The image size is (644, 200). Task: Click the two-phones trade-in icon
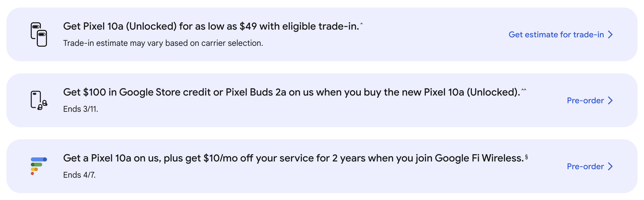tap(39, 34)
